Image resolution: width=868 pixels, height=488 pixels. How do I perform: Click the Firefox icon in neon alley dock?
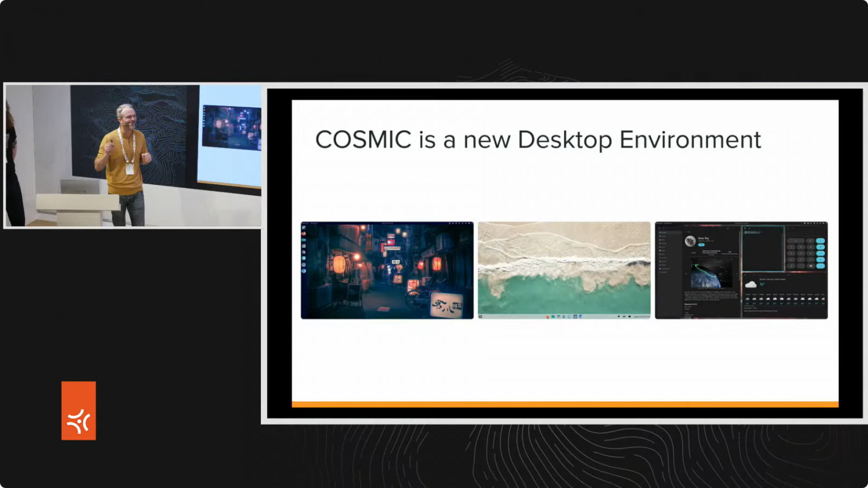click(x=304, y=234)
